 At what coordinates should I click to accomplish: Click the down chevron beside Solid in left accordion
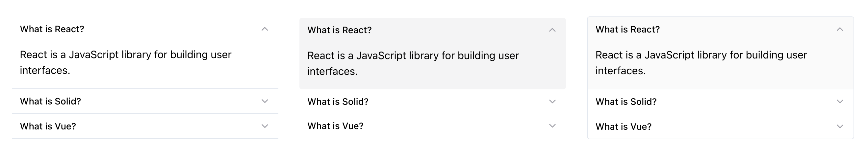pos(265,101)
